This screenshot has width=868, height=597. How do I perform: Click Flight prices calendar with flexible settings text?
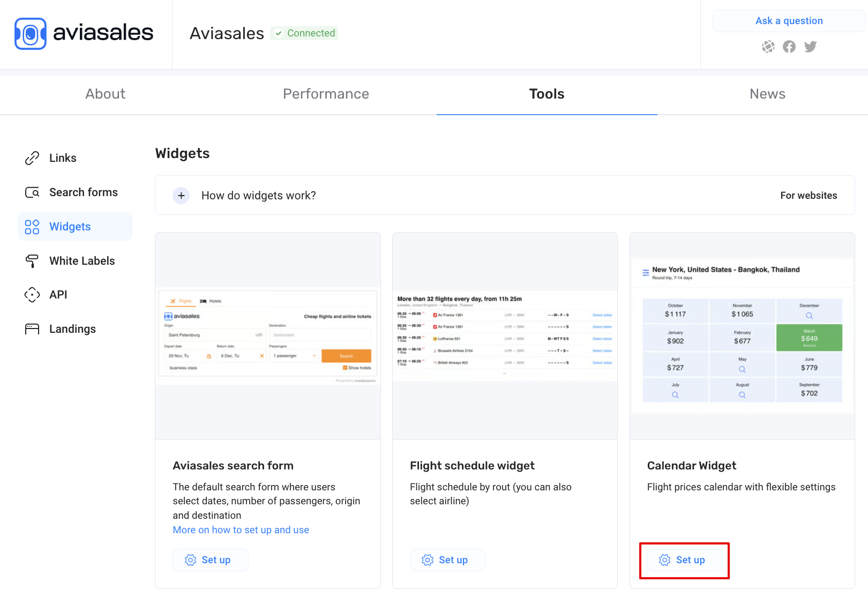[x=741, y=487]
